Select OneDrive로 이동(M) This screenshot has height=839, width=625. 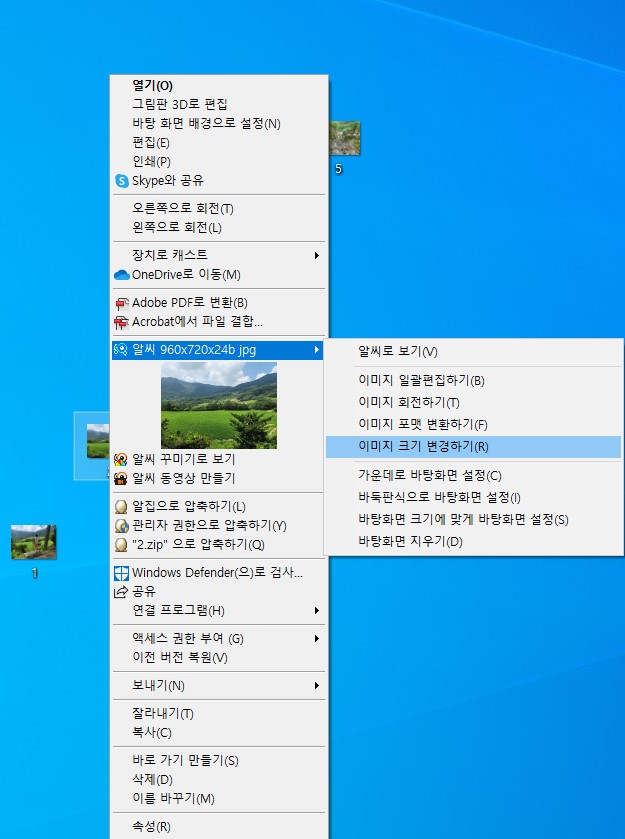219,275
